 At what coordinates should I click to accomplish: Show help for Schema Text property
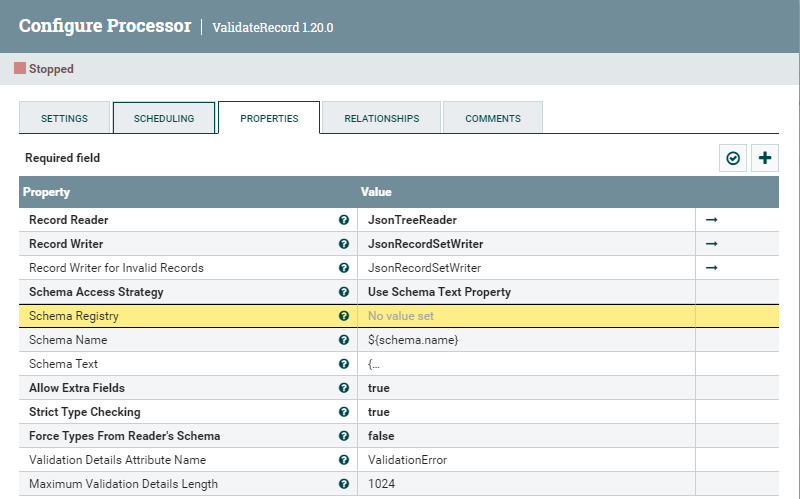pos(344,364)
